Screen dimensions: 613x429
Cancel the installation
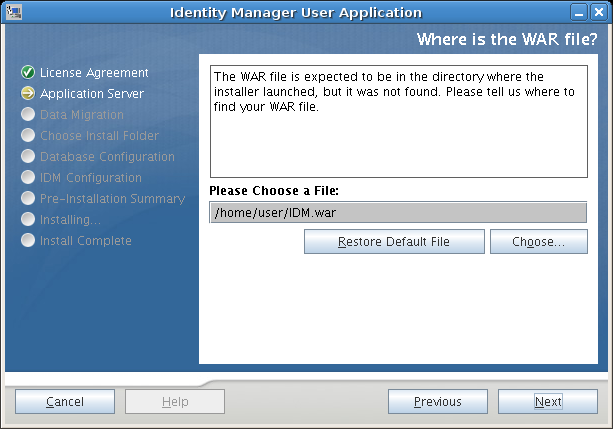pyautogui.click(x=65, y=402)
